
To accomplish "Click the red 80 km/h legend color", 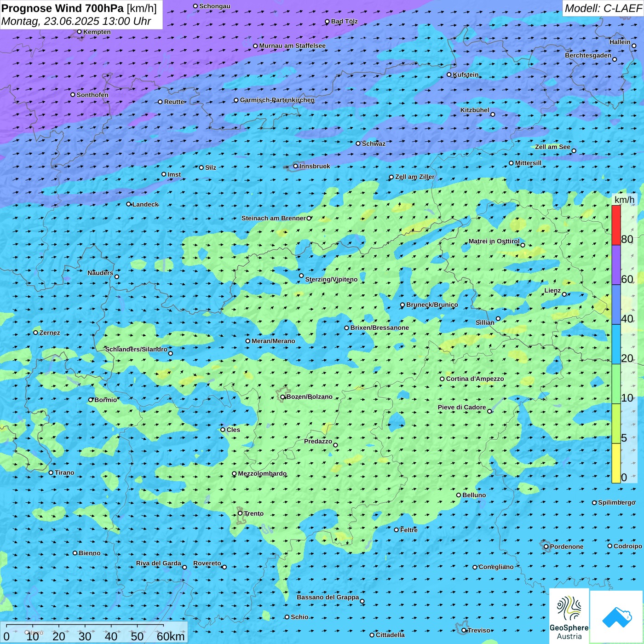I will (x=616, y=225).
